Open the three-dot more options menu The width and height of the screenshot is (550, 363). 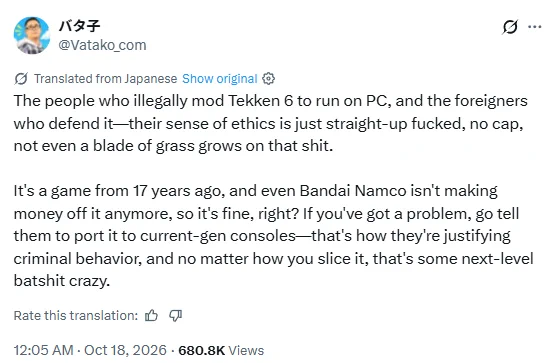coord(535,27)
